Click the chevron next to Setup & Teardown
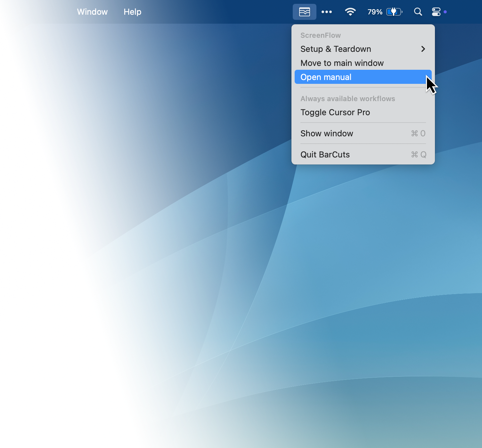 [423, 49]
